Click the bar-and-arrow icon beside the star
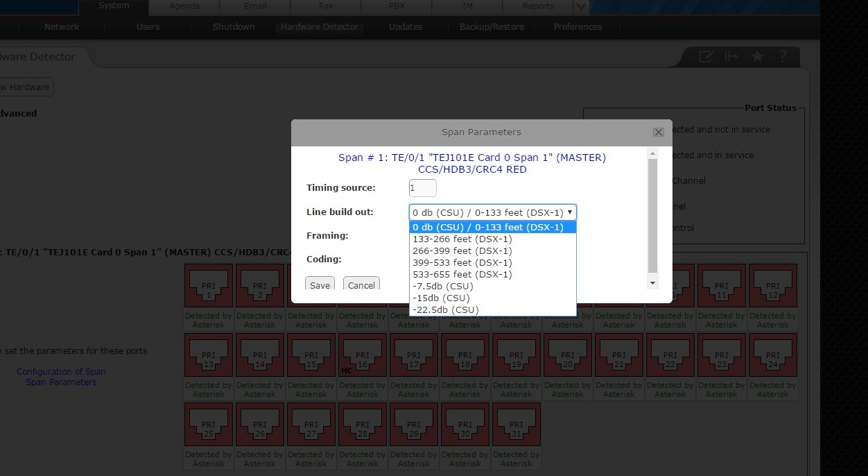The height and width of the screenshot is (476, 868). [x=731, y=57]
